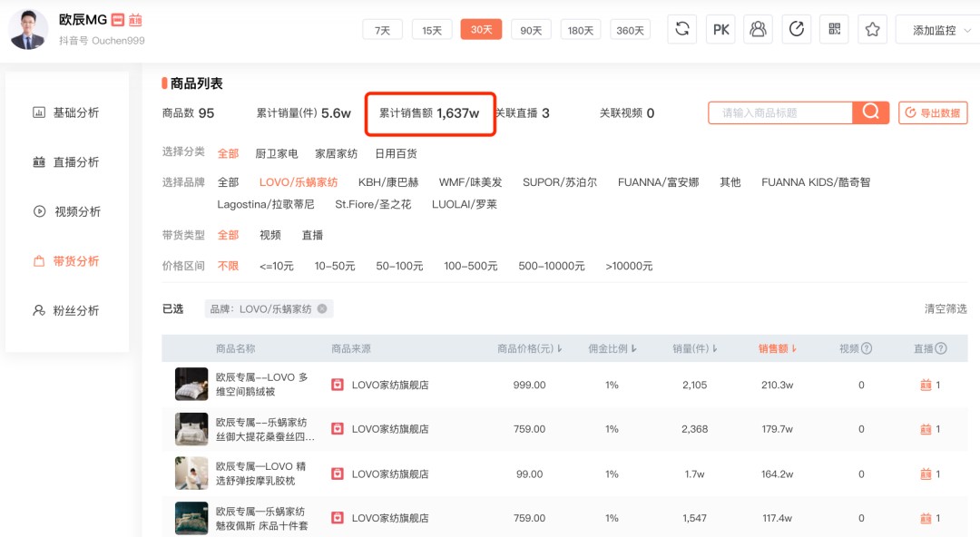Click the share arrow icon in toolbar
The width and height of the screenshot is (980, 537).
(x=797, y=29)
